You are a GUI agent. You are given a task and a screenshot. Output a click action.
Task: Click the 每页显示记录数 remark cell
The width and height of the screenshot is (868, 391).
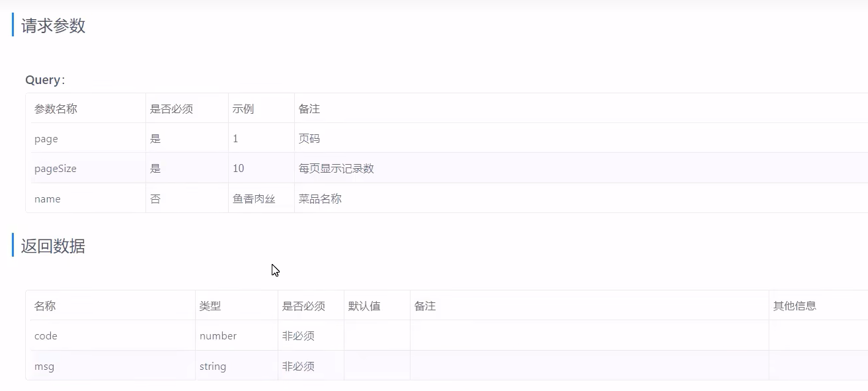336,169
